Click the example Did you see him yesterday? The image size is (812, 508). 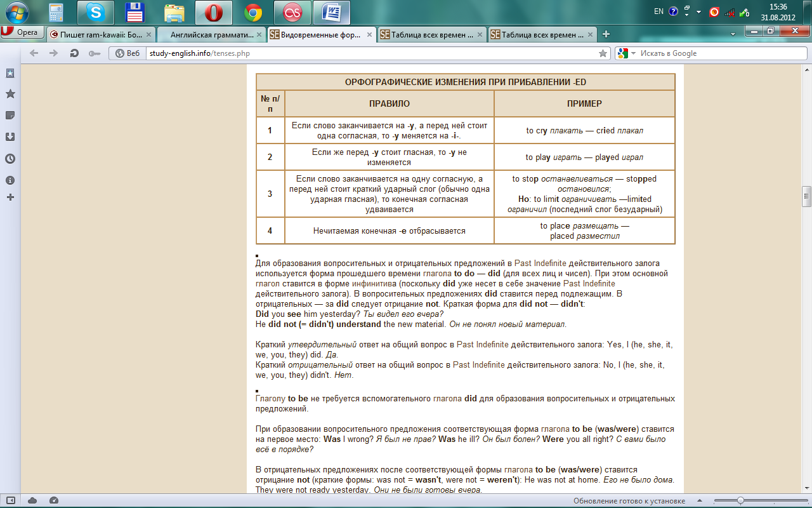[x=308, y=314]
